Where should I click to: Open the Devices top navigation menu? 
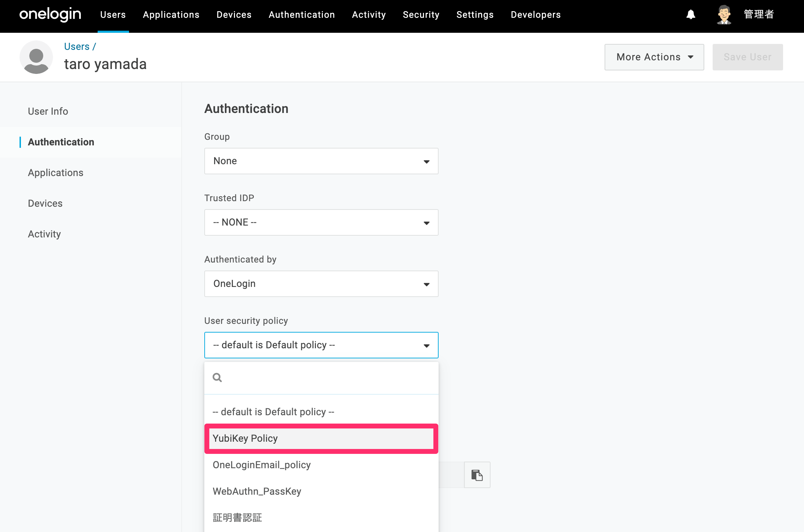234,15
